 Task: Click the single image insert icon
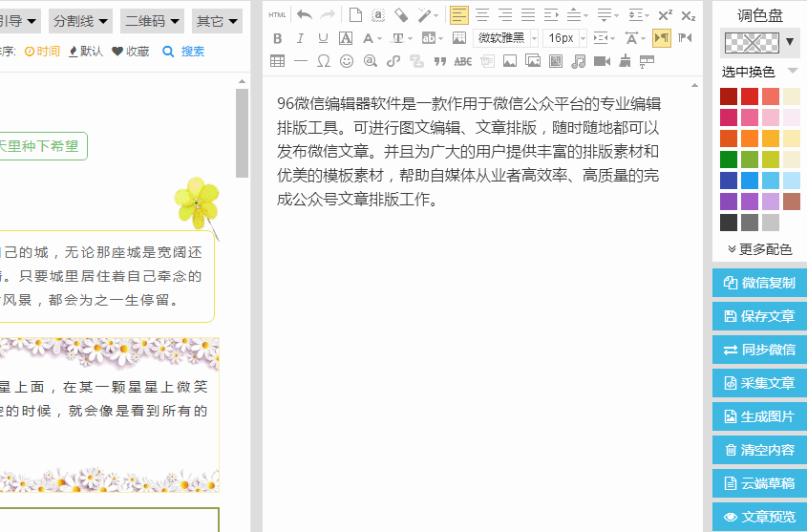click(510, 61)
